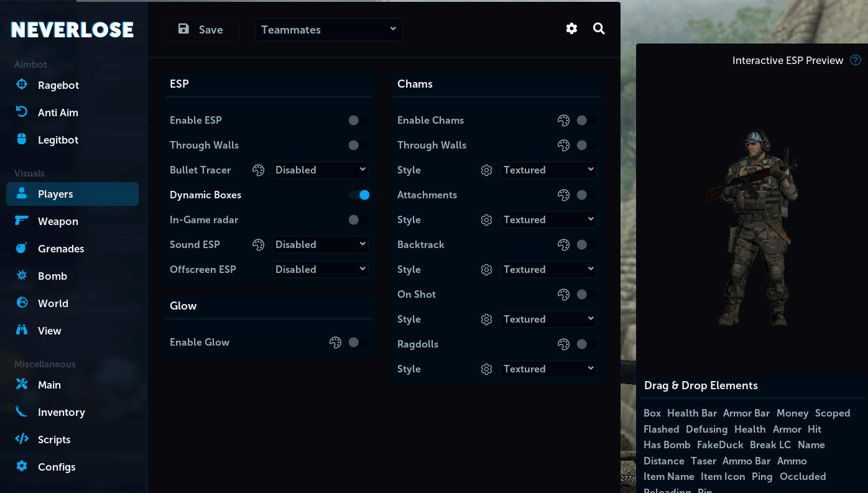This screenshot has height=493, width=868.
Task: Toggle the Enable ESP switch
Action: (x=358, y=120)
